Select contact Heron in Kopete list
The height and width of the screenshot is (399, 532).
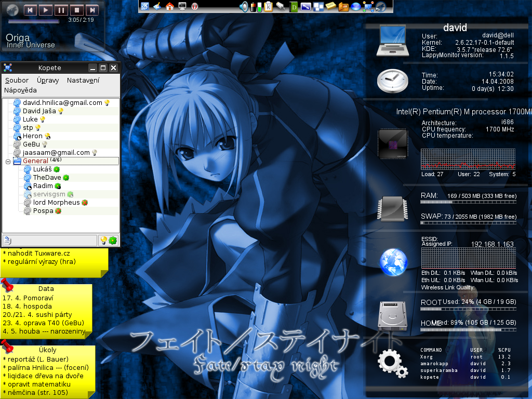[x=32, y=136]
